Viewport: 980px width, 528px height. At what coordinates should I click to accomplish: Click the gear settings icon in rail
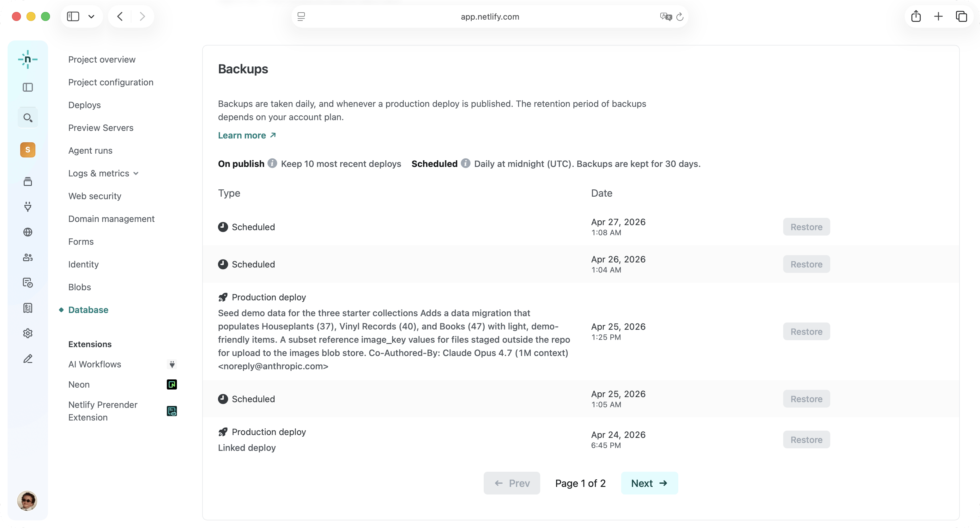(x=27, y=334)
